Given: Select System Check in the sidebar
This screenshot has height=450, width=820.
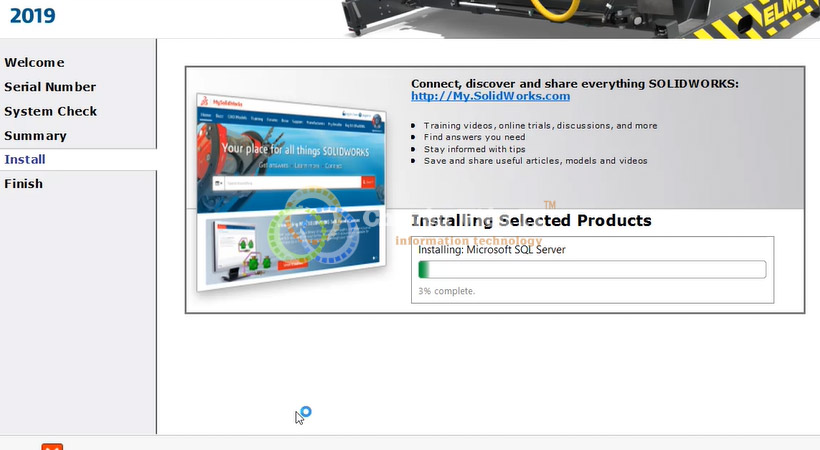Looking at the screenshot, I should tap(51, 111).
